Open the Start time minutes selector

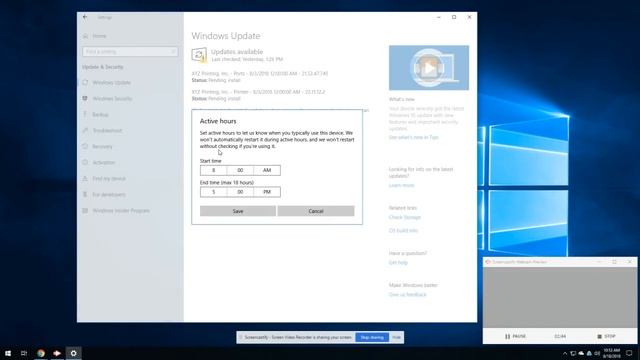point(240,170)
